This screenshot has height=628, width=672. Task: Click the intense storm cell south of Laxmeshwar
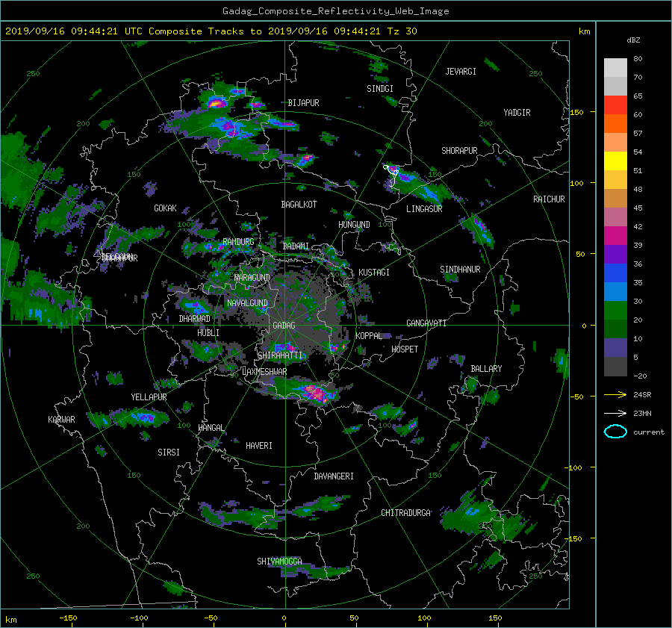click(x=315, y=393)
